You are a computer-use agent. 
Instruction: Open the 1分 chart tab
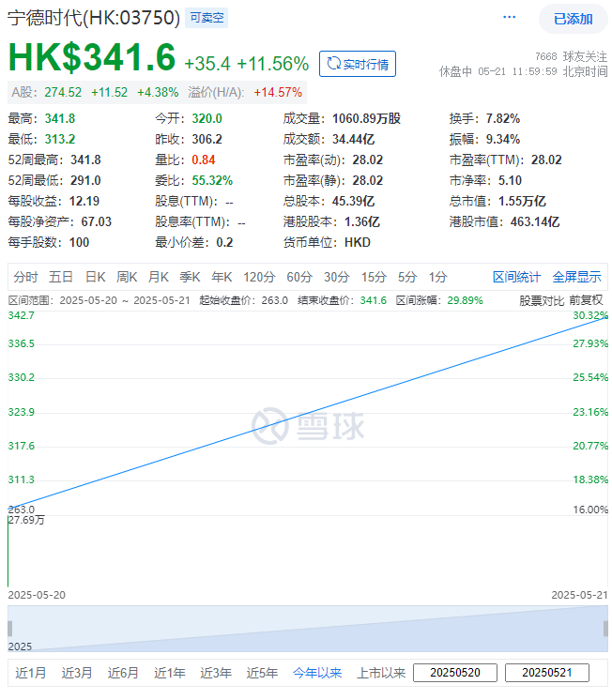pos(437,277)
